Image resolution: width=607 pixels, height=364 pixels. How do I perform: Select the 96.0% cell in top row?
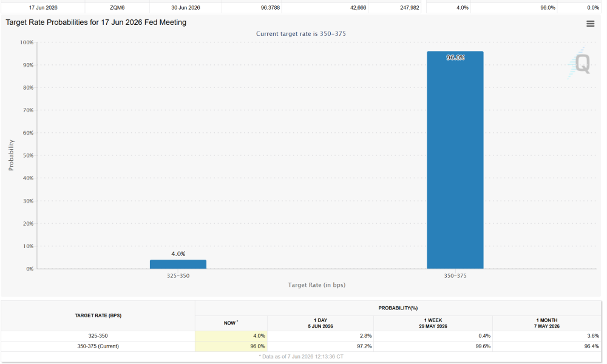pyautogui.click(x=514, y=7)
